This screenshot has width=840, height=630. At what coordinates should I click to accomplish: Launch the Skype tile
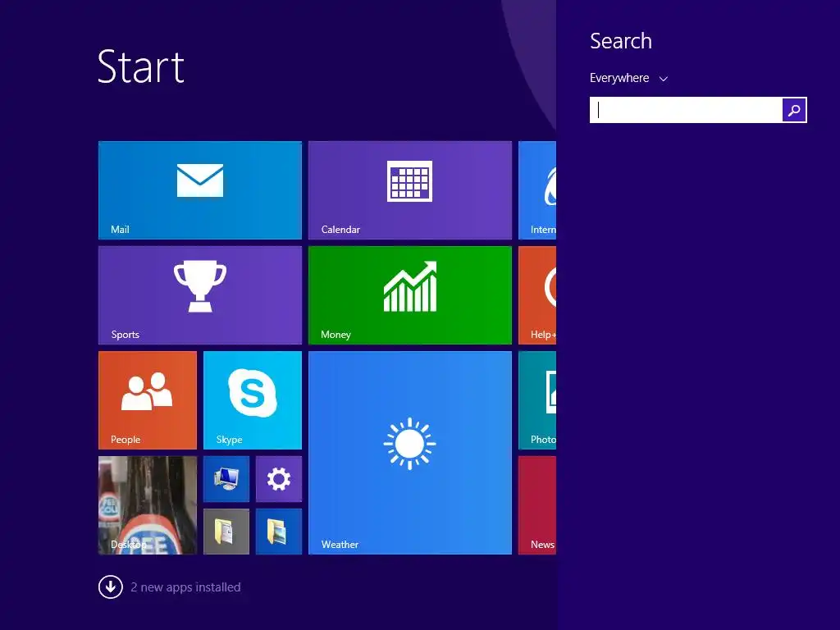253,400
